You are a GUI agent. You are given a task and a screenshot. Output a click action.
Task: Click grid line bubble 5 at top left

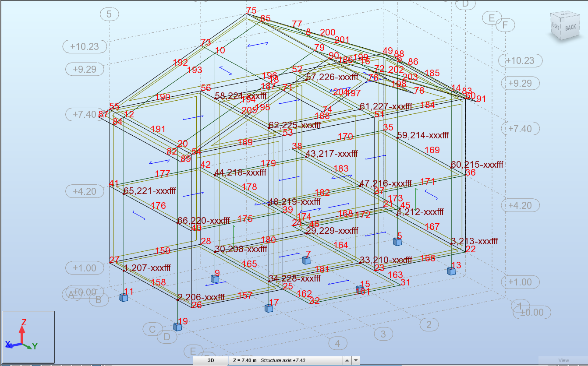coord(109,14)
